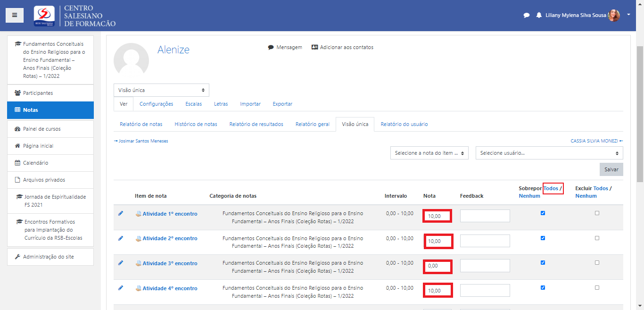Switch to Relatório de notas tab

[141, 124]
